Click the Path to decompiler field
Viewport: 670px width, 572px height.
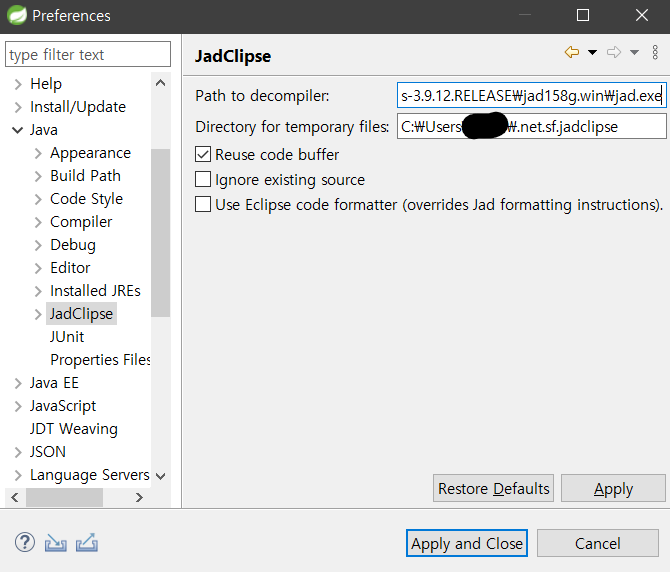tap(532, 95)
